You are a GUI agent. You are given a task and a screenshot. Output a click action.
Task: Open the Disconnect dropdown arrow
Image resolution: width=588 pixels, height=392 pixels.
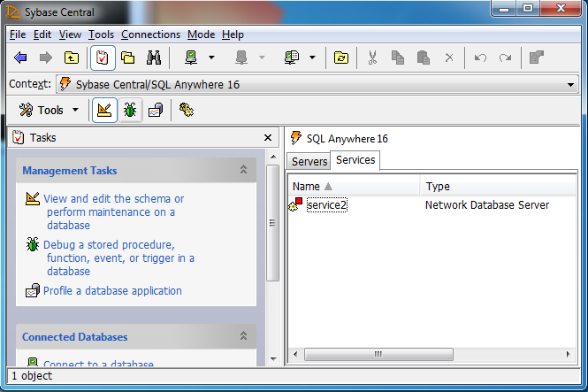pyautogui.click(x=262, y=58)
